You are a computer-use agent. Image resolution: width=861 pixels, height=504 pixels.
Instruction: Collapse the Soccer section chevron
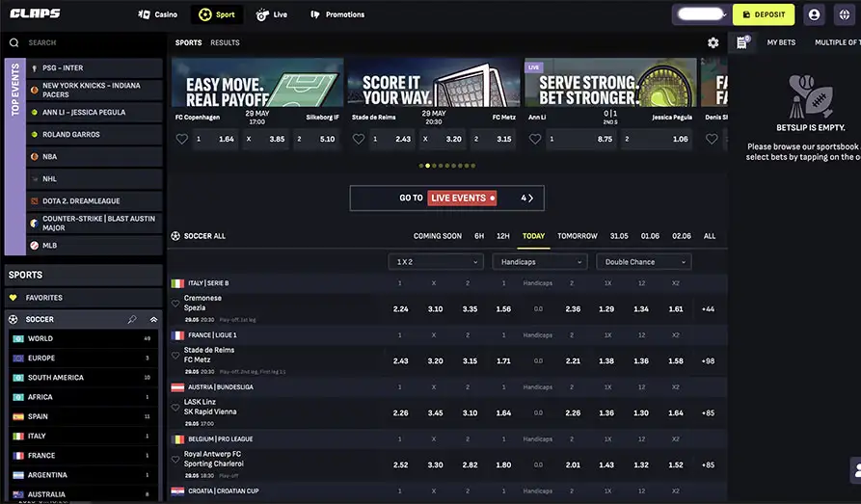153,319
